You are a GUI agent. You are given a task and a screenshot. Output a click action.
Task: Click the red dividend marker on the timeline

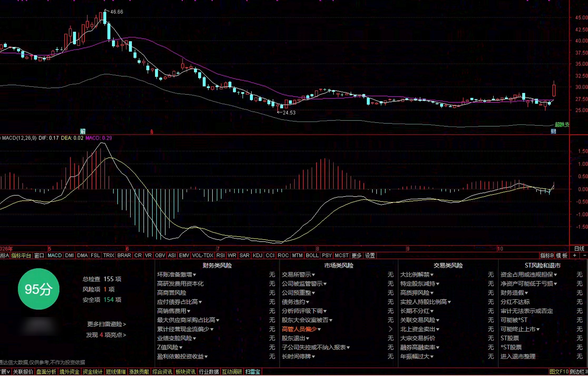pos(151,131)
